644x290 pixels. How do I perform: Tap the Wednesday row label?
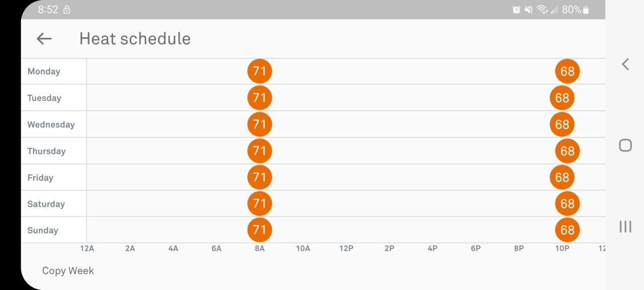51,124
